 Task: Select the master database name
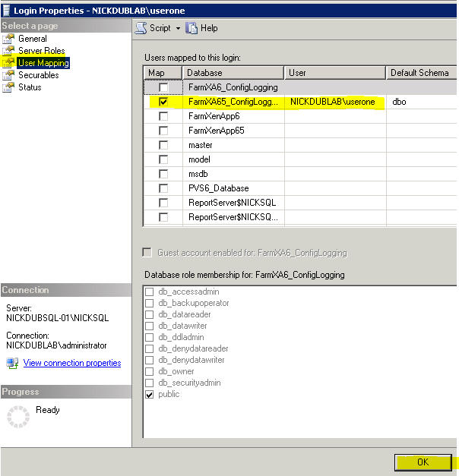click(x=201, y=145)
